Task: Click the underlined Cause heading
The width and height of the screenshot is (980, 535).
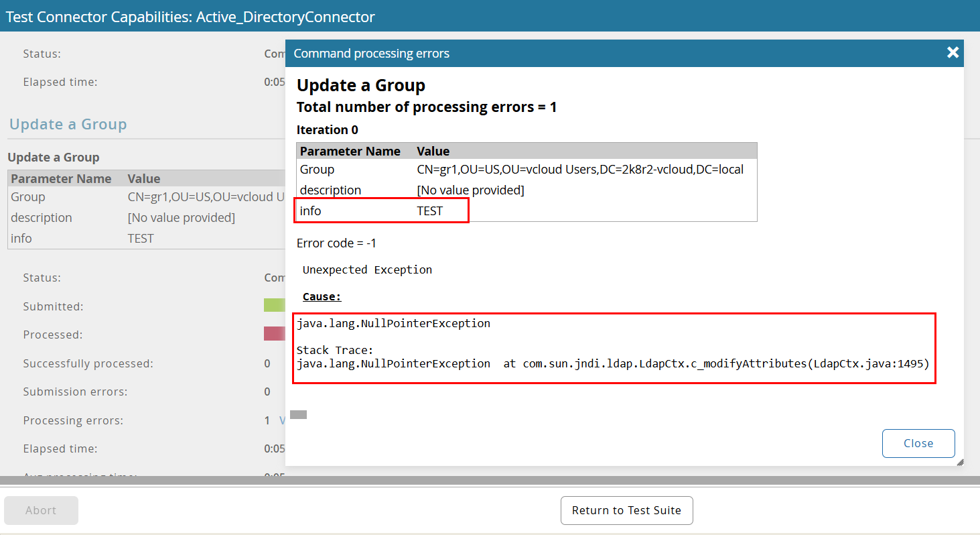Action: [x=322, y=296]
